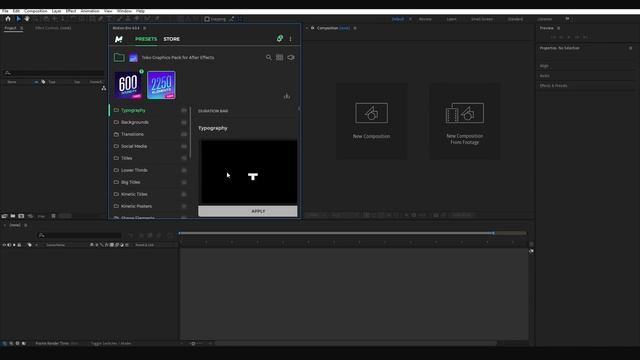Select the Project panel tab

coord(11,28)
